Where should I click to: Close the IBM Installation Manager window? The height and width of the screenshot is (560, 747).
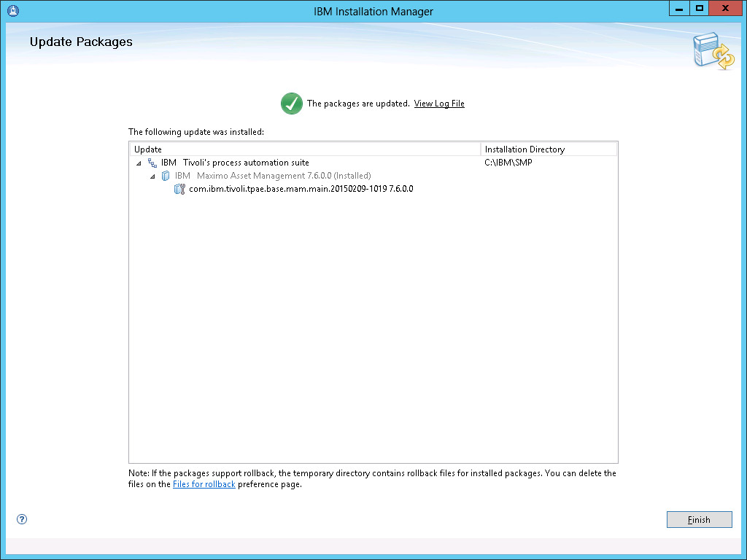coord(725,9)
